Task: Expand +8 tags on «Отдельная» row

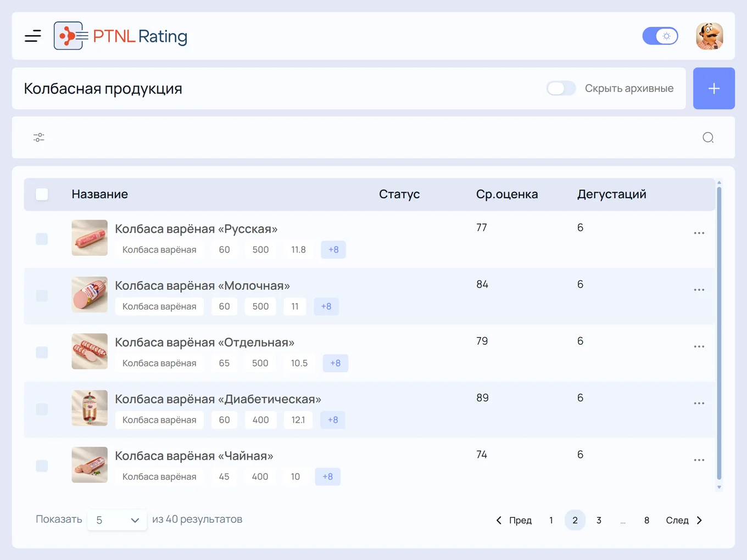Action: [x=336, y=363]
